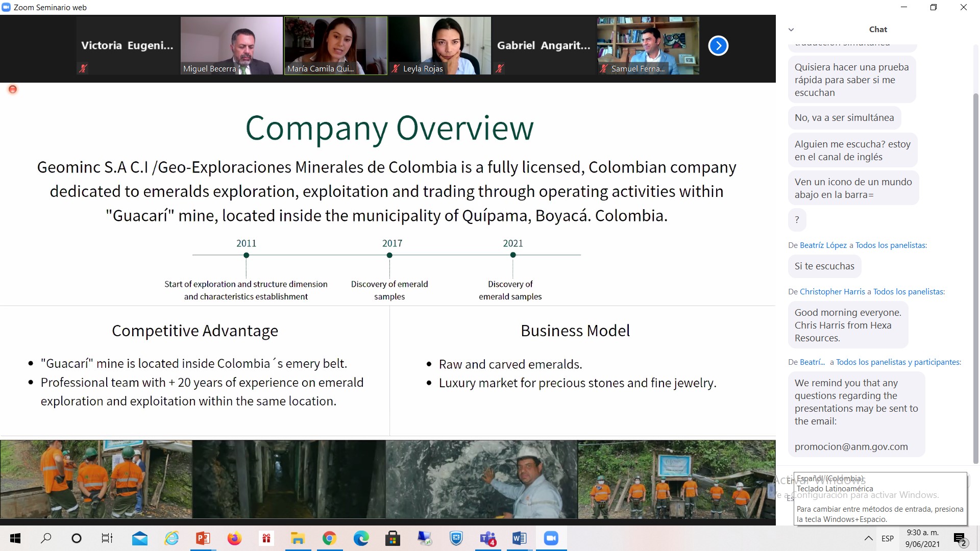Open the clock showing 9:30 a. m.

tap(922, 538)
